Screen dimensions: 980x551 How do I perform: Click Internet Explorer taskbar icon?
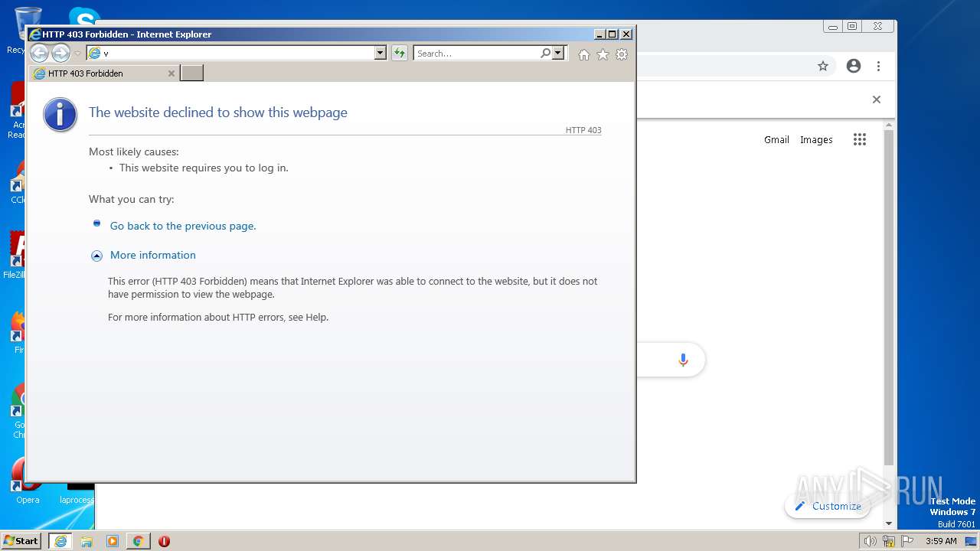click(60, 541)
